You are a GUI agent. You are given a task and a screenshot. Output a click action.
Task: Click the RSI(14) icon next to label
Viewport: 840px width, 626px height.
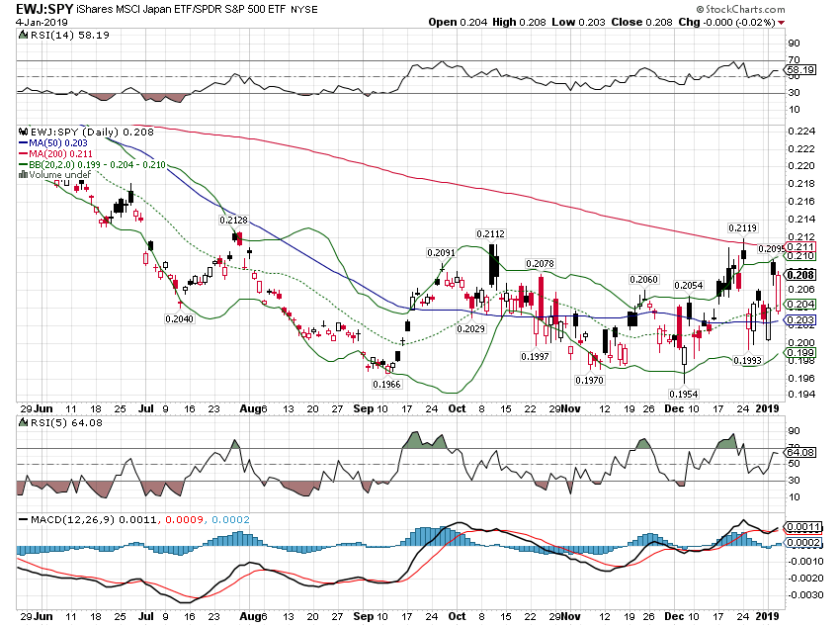[23, 35]
